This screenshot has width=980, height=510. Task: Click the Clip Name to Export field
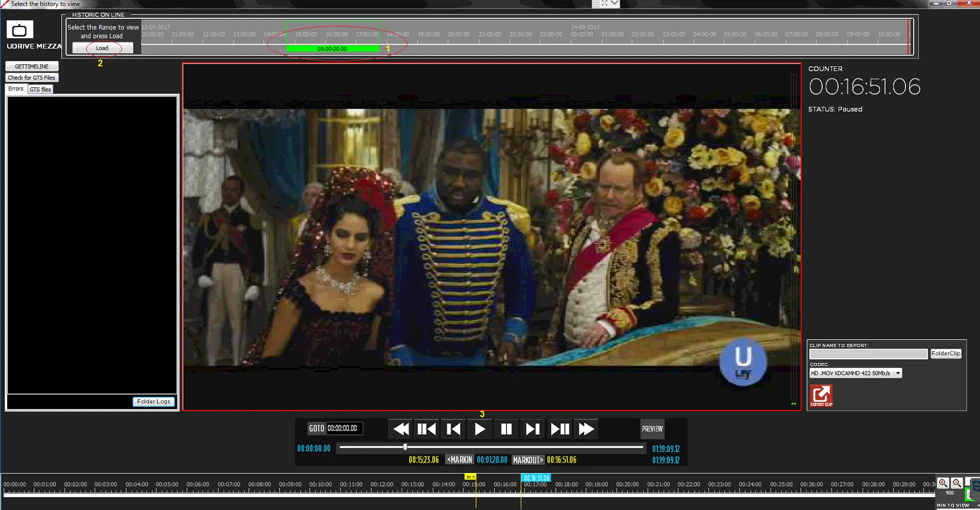point(868,354)
